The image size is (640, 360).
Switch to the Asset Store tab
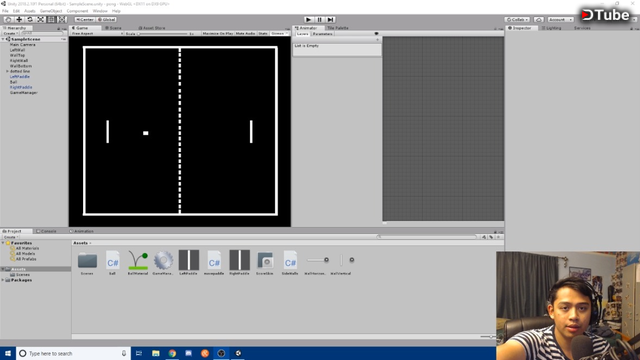click(x=152, y=28)
